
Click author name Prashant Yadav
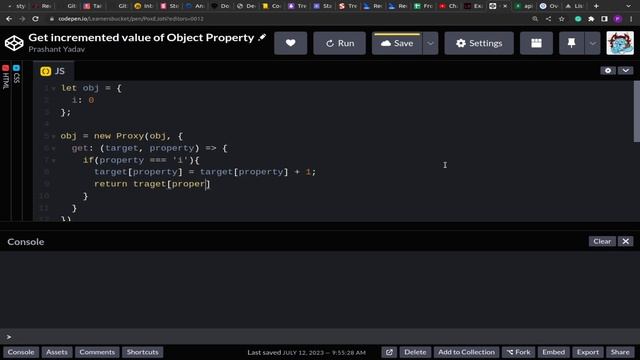click(57, 49)
